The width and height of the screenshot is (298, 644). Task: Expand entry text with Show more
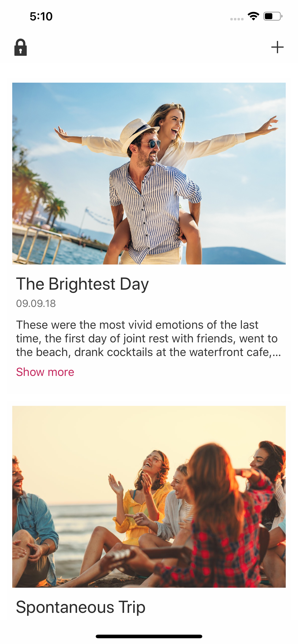[x=45, y=372]
